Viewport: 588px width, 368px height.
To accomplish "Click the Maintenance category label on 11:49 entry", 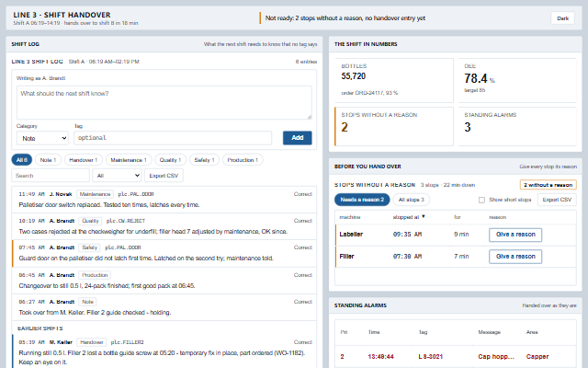I will point(95,194).
